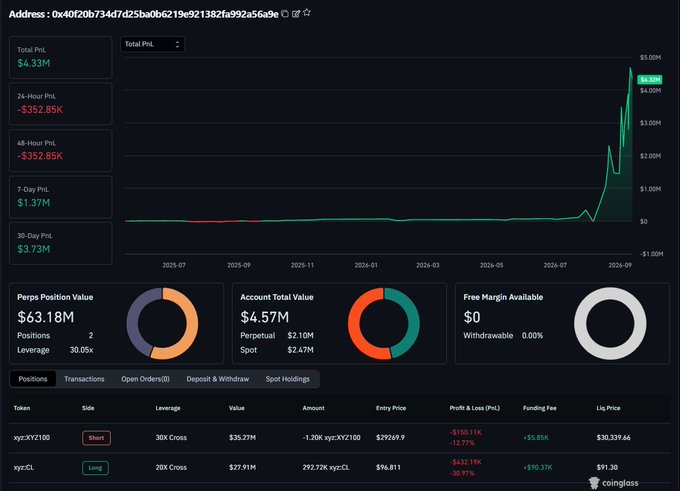Click the $91.30 liquidation price

point(607,468)
